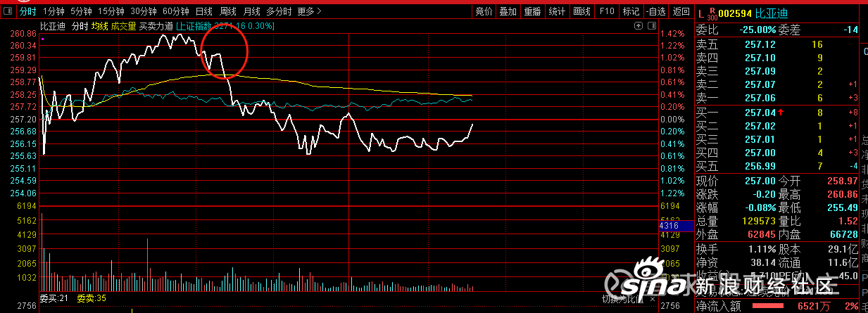Click the 分时 legend label in chart header

(80, 26)
